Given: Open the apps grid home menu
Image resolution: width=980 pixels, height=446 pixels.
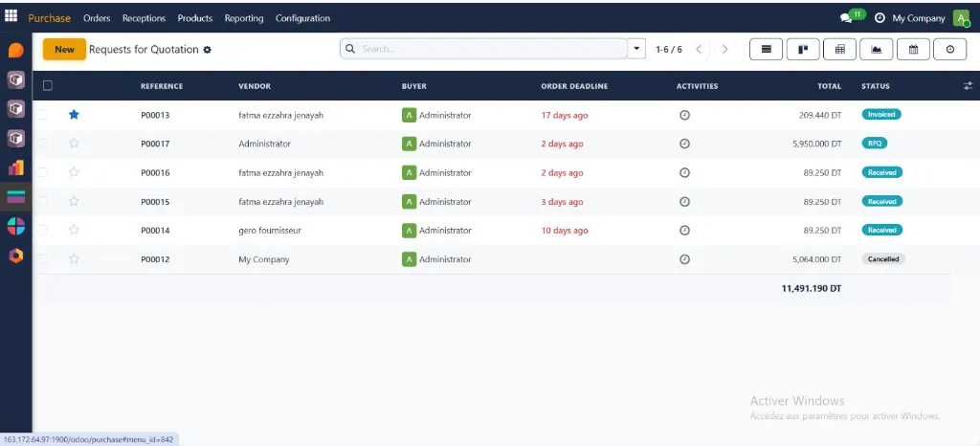Looking at the screenshot, I should (x=11, y=16).
